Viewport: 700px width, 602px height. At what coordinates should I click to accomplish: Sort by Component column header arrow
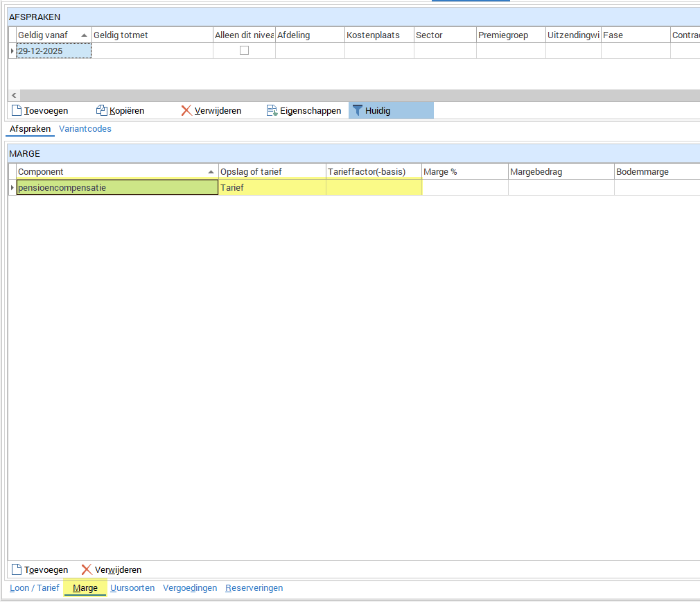pyautogui.click(x=211, y=171)
